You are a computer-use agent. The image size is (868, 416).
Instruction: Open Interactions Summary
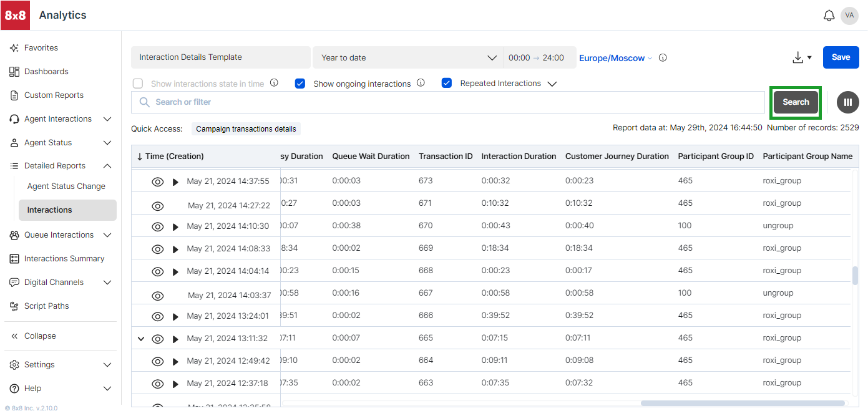(x=64, y=259)
